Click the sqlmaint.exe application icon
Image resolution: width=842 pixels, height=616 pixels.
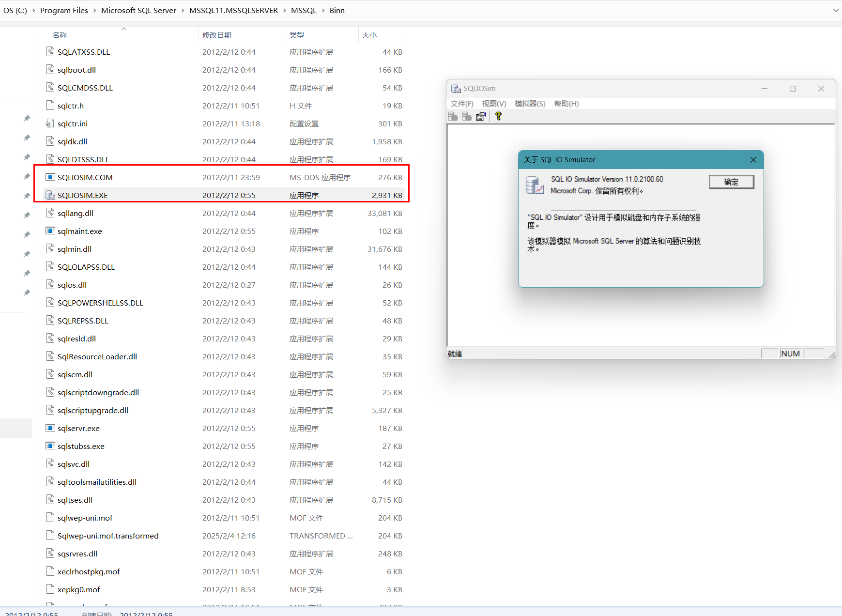pos(50,231)
